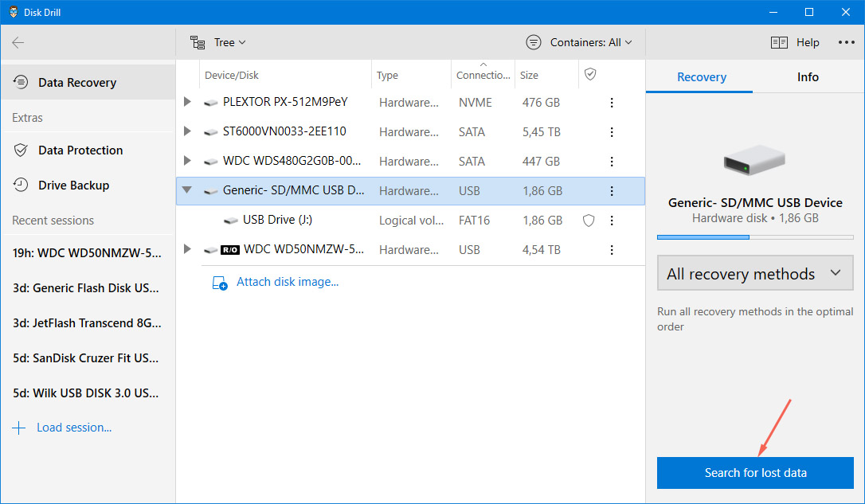
Task: Click the Generic SD/MMC drive image
Action: click(754, 160)
